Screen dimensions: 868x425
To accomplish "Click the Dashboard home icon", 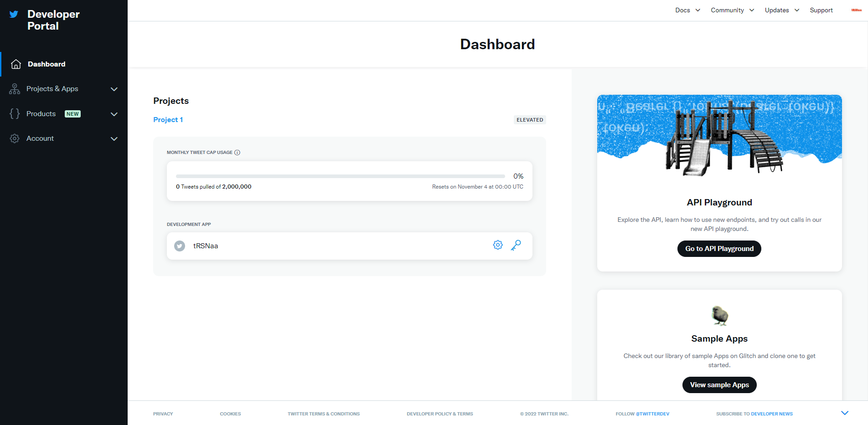I will coord(16,64).
